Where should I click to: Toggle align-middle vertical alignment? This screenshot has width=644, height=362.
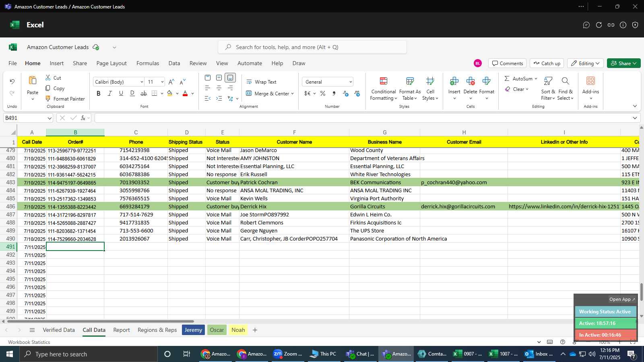pos(219,78)
